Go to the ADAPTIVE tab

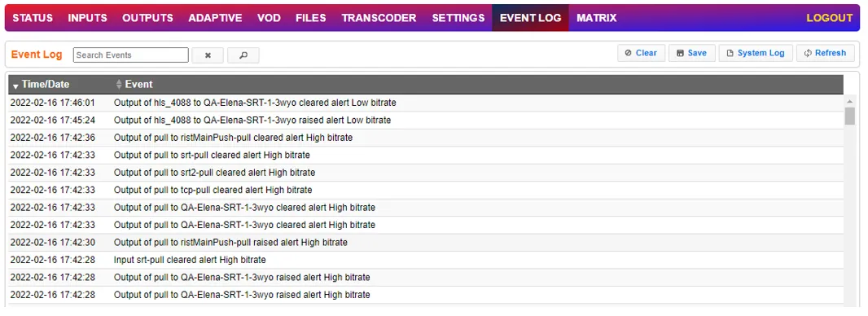pos(215,18)
